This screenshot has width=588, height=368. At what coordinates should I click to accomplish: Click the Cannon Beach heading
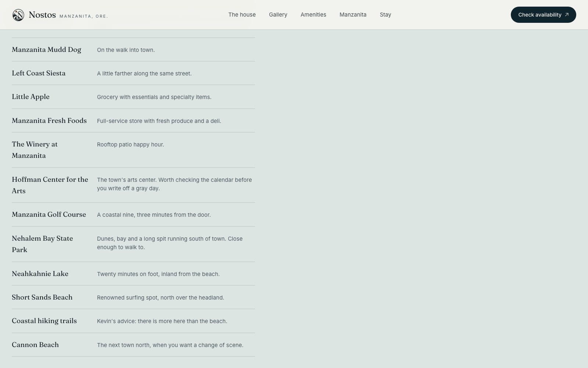(x=35, y=345)
